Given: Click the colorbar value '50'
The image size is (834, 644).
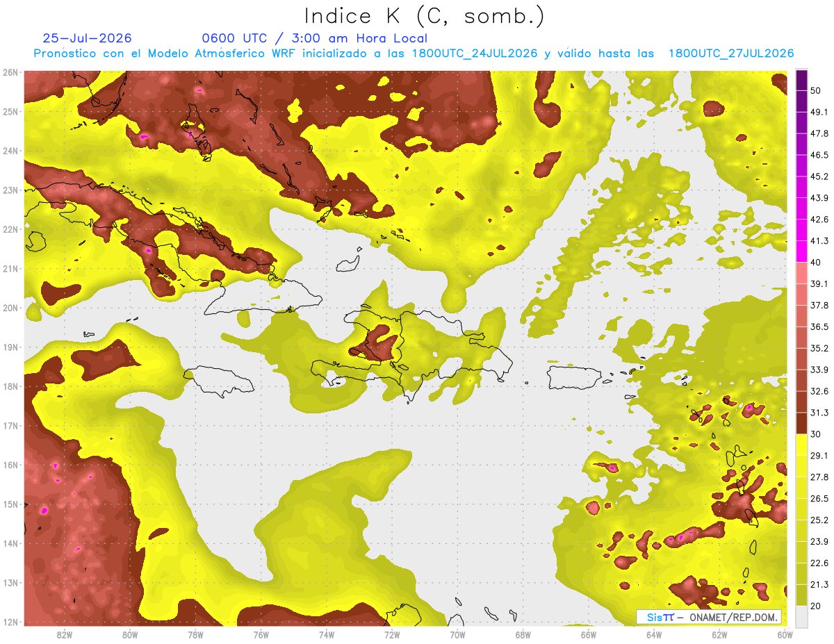Looking at the screenshot, I should [816, 91].
